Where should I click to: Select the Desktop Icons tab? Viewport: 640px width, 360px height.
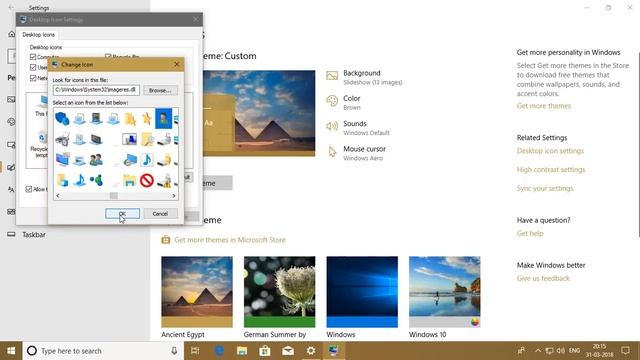tap(38, 35)
